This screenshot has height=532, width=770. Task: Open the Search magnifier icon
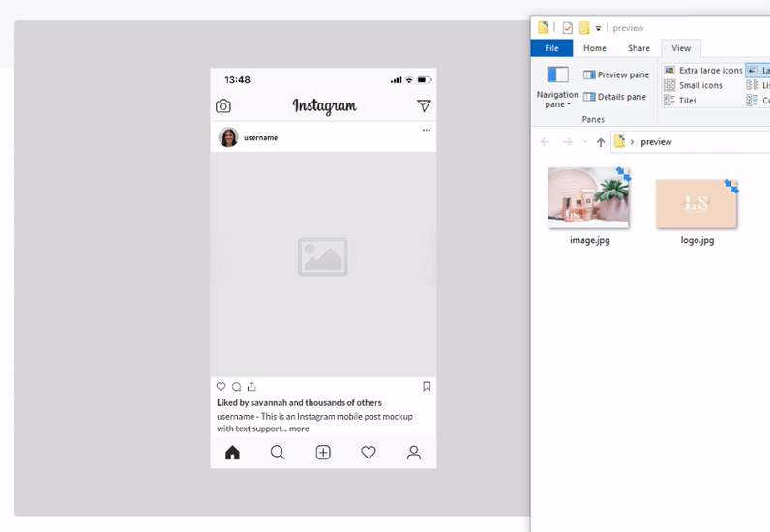(278, 453)
